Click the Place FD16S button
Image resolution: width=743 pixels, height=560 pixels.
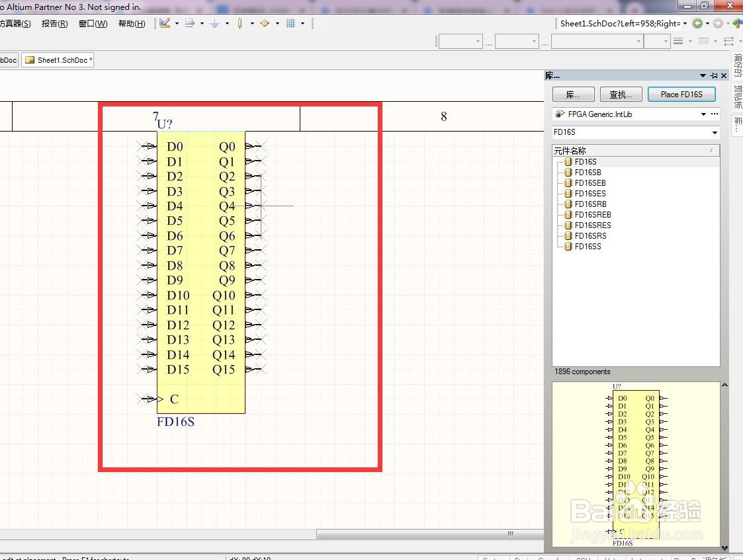(681, 94)
